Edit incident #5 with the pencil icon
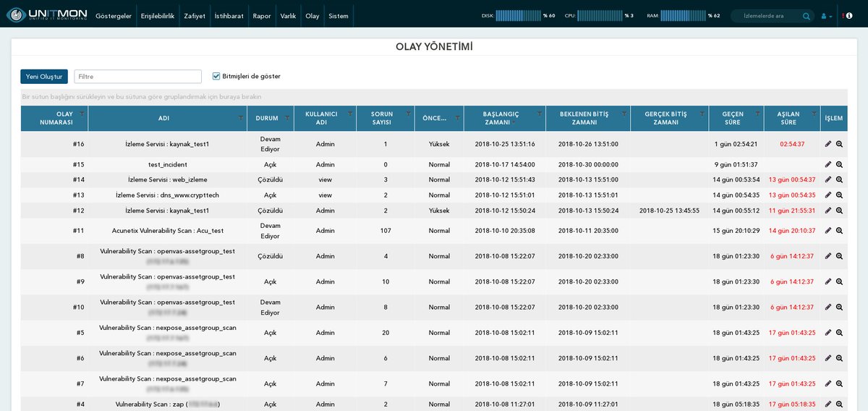 828,333
